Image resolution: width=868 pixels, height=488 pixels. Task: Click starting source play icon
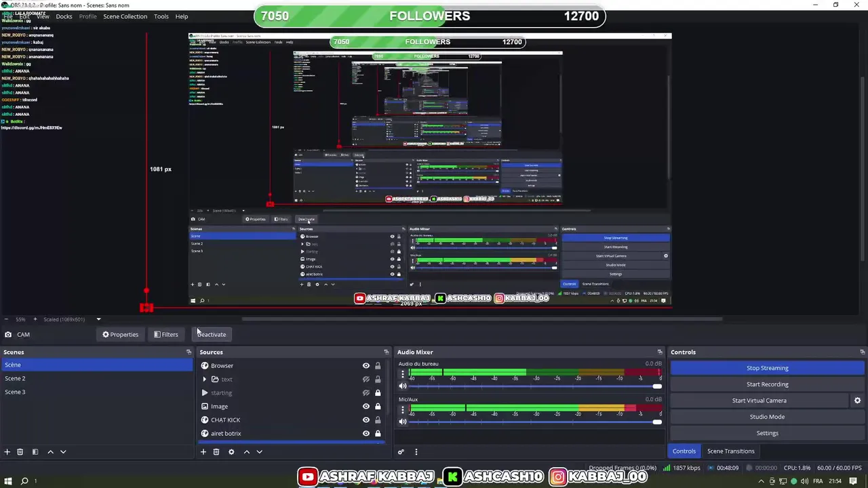click(205, 393)
